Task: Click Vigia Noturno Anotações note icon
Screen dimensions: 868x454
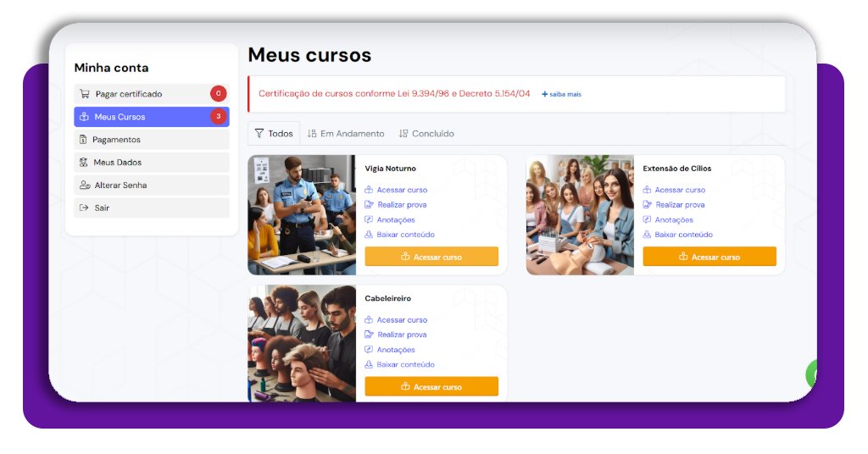Action: pyautogui.click(x=369, y=219)
